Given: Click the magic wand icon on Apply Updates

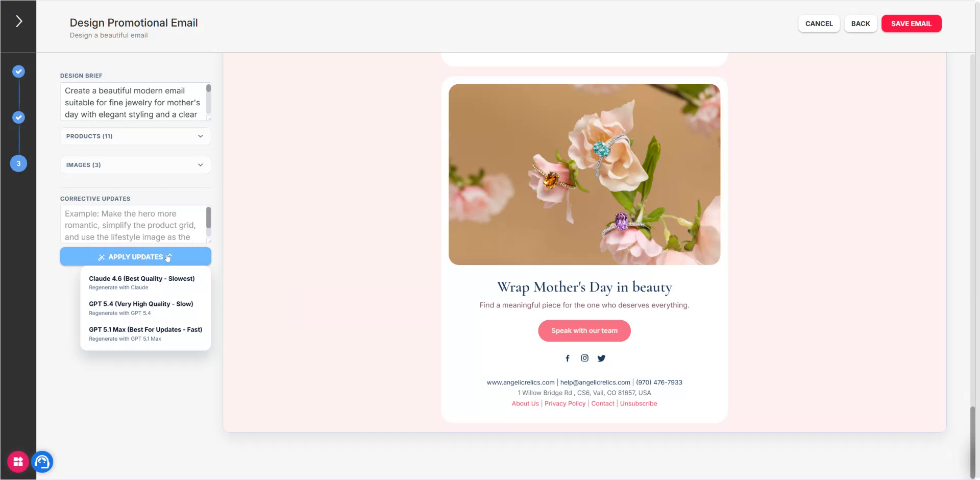Looking at the screenshot, I should click(101, 257).
